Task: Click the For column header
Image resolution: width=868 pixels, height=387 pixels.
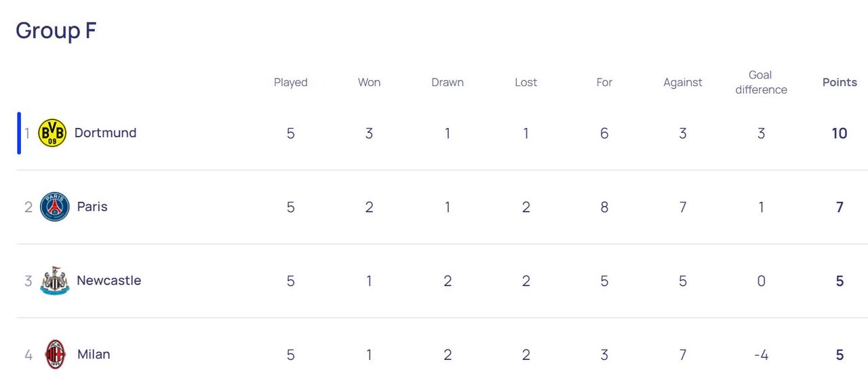Action: pyautogui.click(x=604, y=83)
